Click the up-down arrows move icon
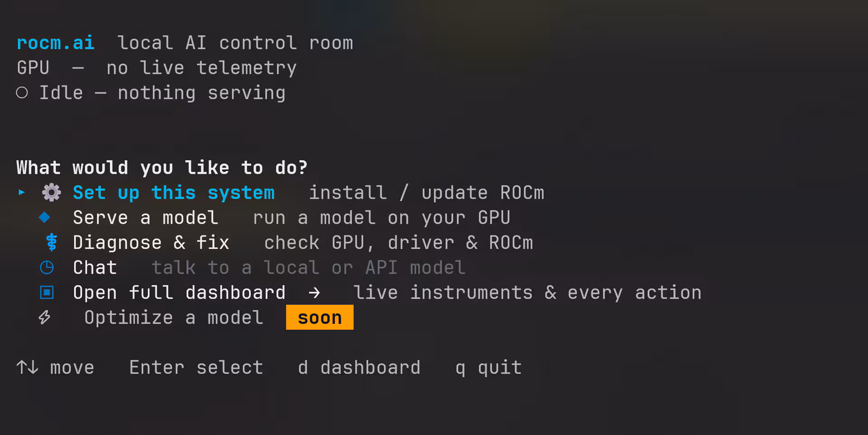The height and width of the screenshot is (435, 868). click(27, 367)
